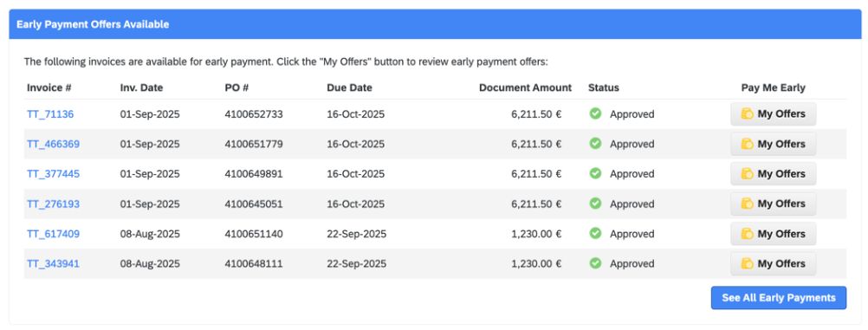Click My Offers for invoice TT_343941
This screenshot has height=330, width=868.
tap(774, 263)
